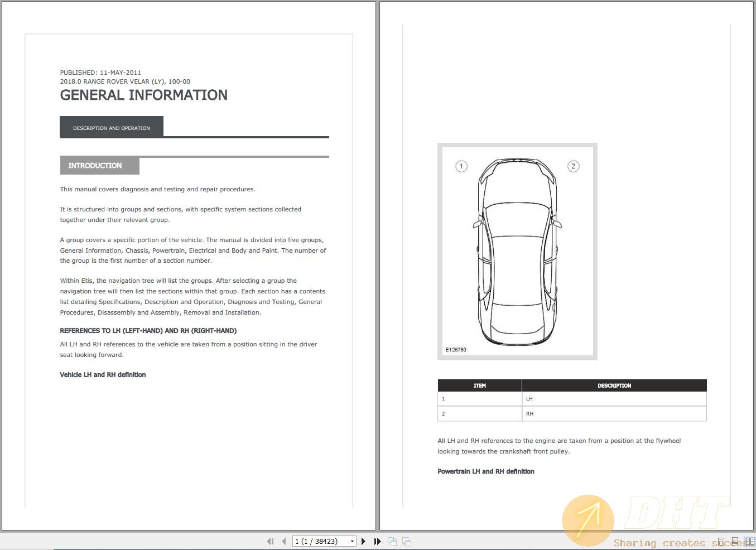Click text 'All LH and RH references to the vehicle'
The width and height of the screenshot is (756, 550).
188,350
